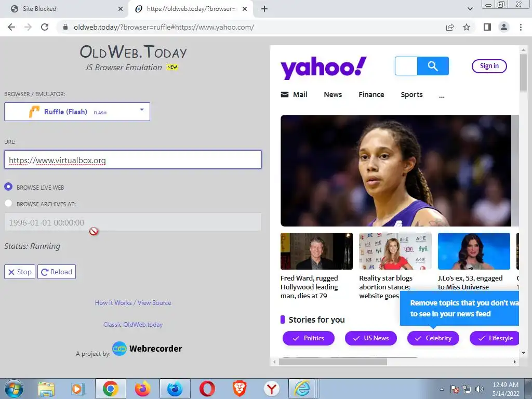
Task: Open the blue Waterfox/Thunderbird taskbar icon
Action: [x=175, y=389]
